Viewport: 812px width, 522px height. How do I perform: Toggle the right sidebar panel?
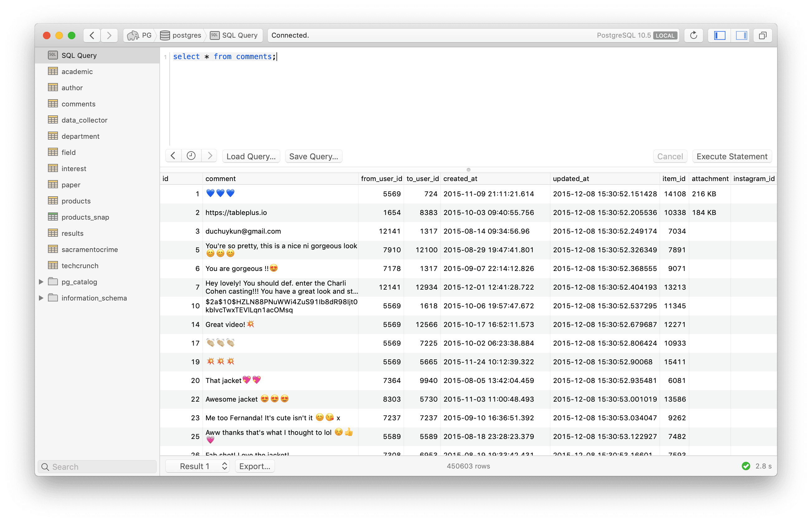[x=741, y=35]
